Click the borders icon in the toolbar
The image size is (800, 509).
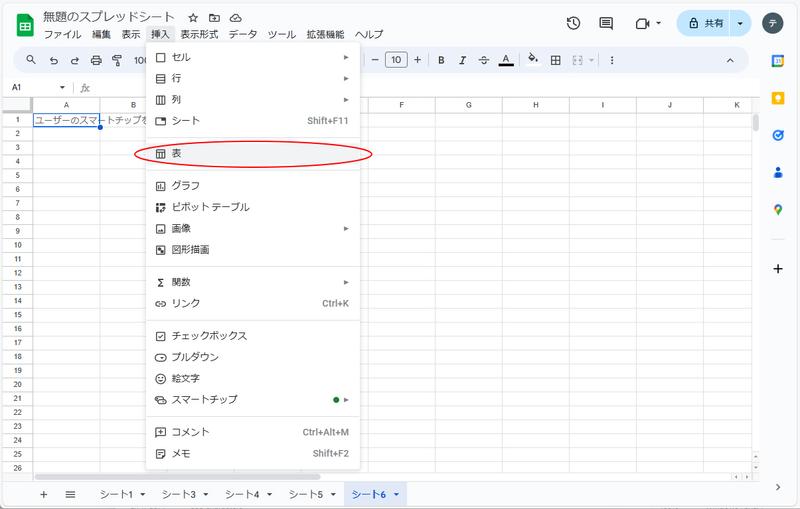[x=556, y=60]
